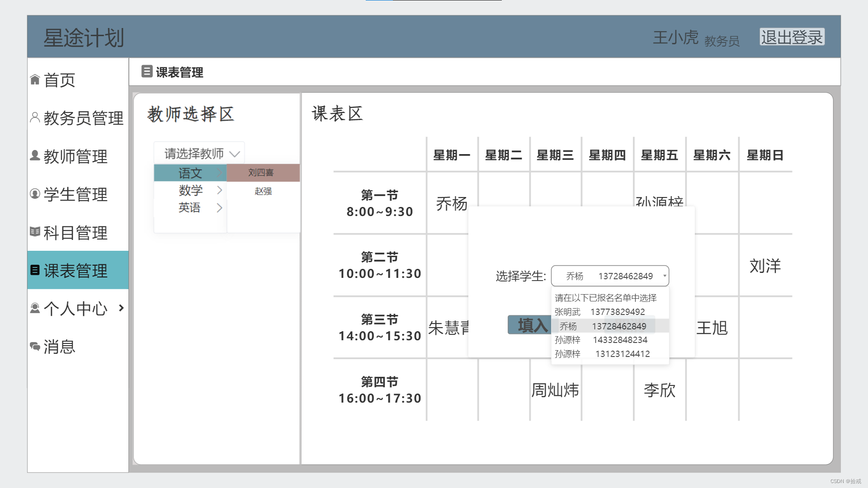Choose student 张明武 13773829492 in the list
Viewport: 868px width, 488px height.
[x=600, y=312]
